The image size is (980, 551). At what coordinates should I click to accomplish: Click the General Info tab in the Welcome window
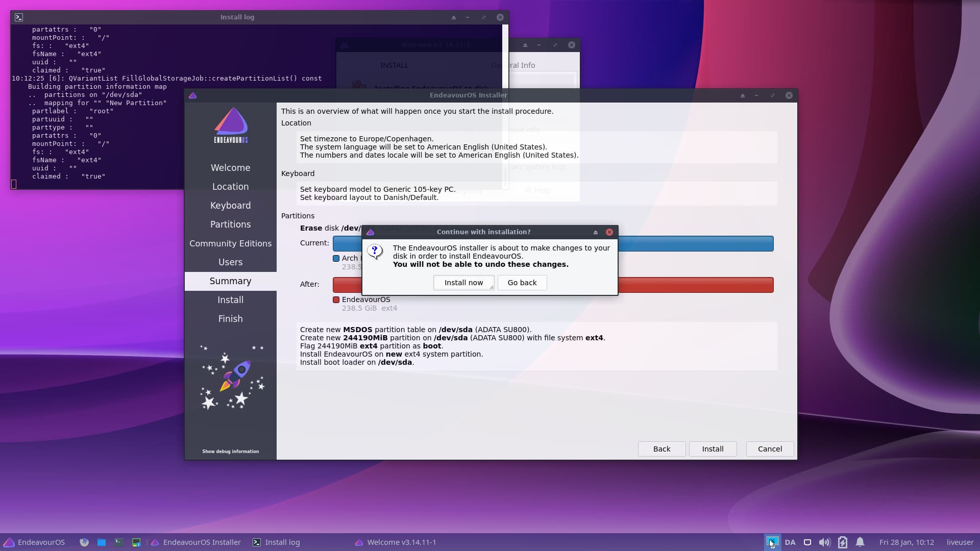tap(513, 65)
